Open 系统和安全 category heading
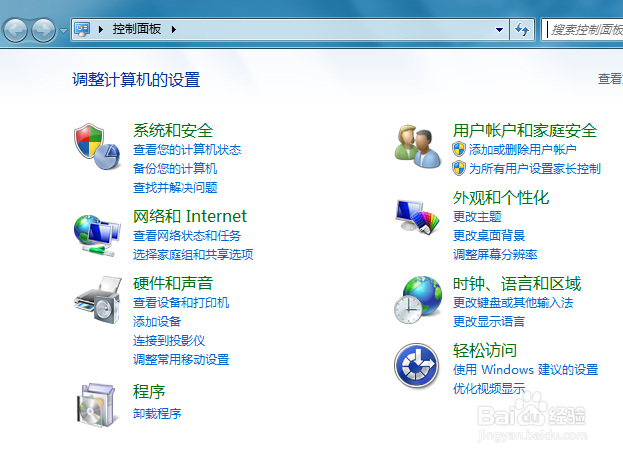 pyautogui.click(x=173, y=130)
